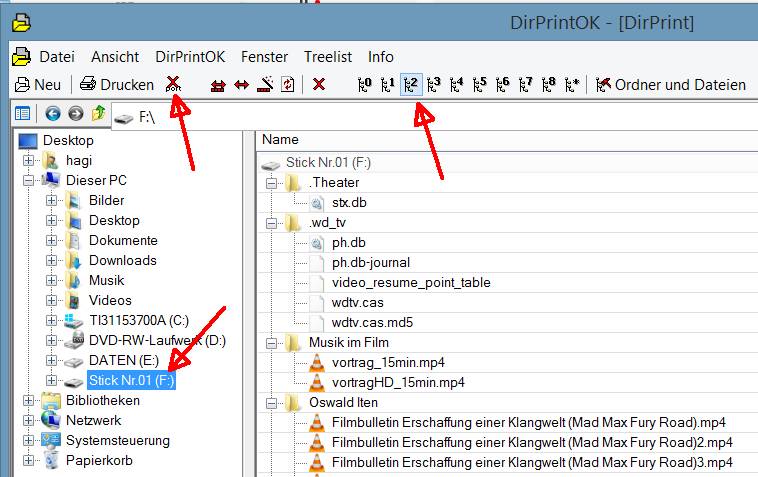Collapse the Oswald Iten folder
The height and width of the screenshot is (477, 758).
pos(272,403)
